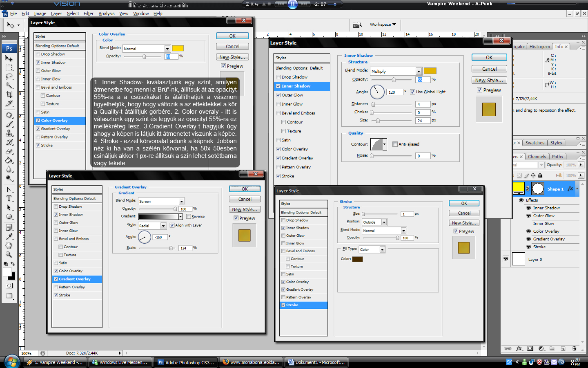Enable the Anti-aliased checkbox

click(x=395, y=144)
